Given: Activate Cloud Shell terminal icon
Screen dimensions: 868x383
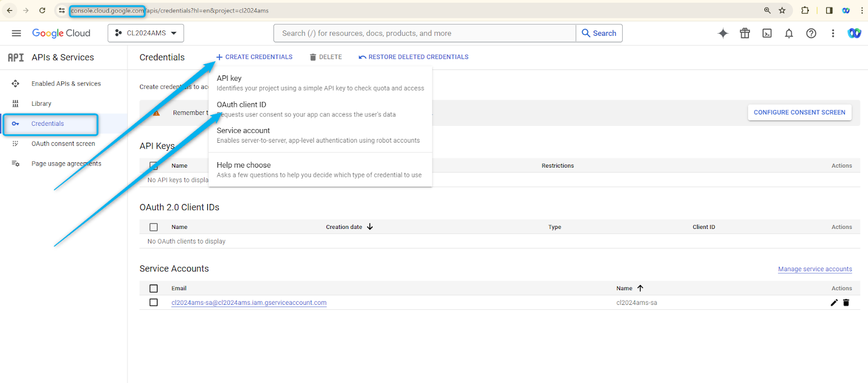Looking at the screenshot, I should point(767,33).
